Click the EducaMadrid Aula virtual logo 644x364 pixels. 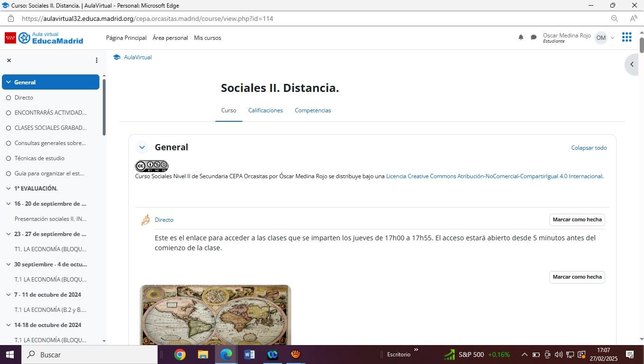[x=44, y=38]
